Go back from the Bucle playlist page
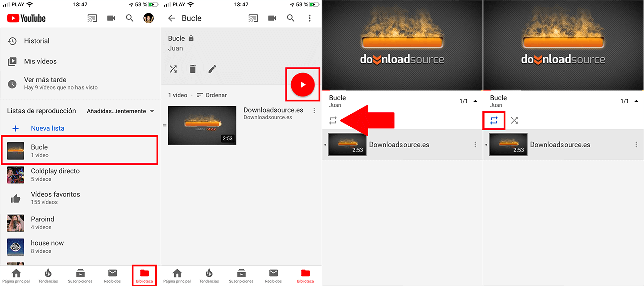Screen dimensions: 644x286 tap(171, 18)
